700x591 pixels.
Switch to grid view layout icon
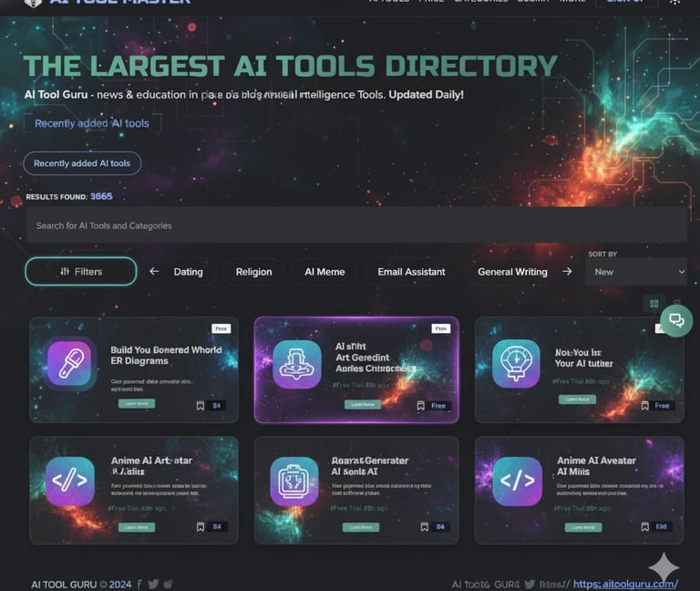[654, 304]
